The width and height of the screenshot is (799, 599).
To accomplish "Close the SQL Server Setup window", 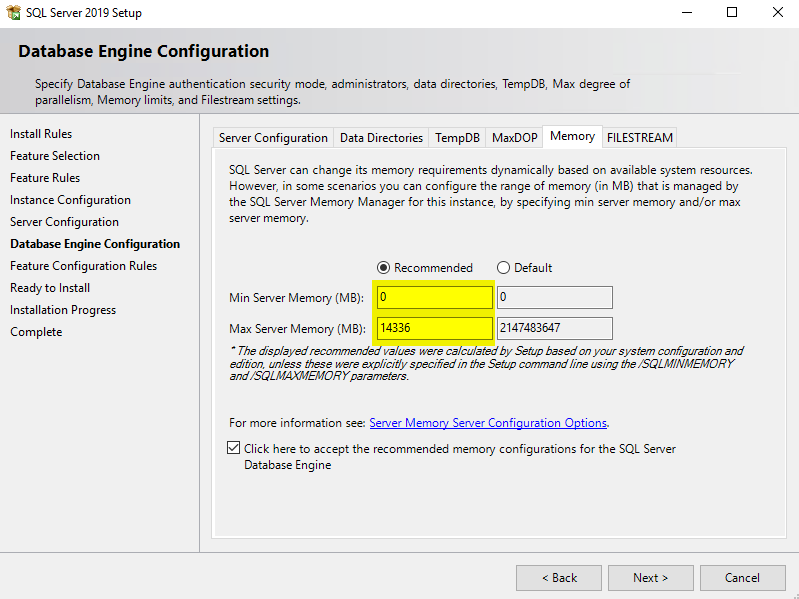I will (777, 13).
